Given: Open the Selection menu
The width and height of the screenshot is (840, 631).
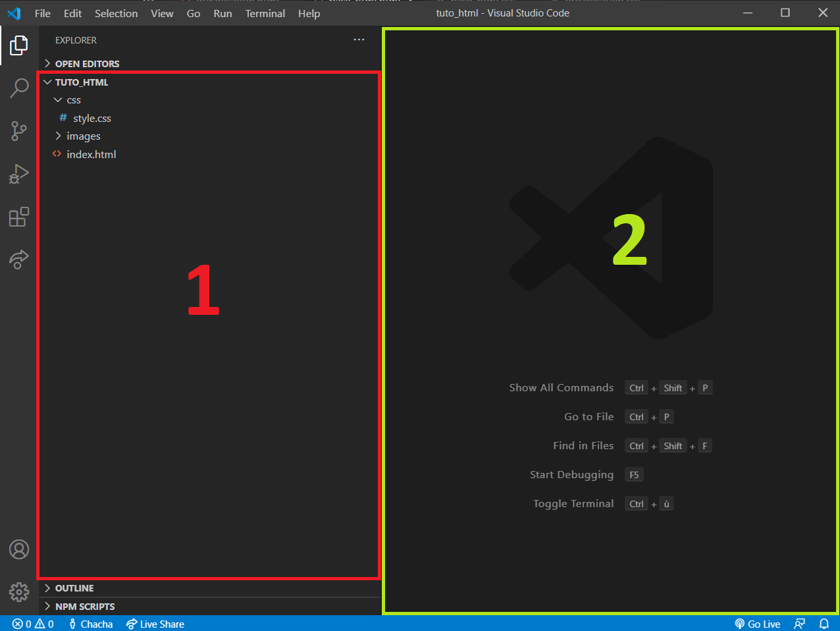Looking at the screenshot, I should pos(117,13).
